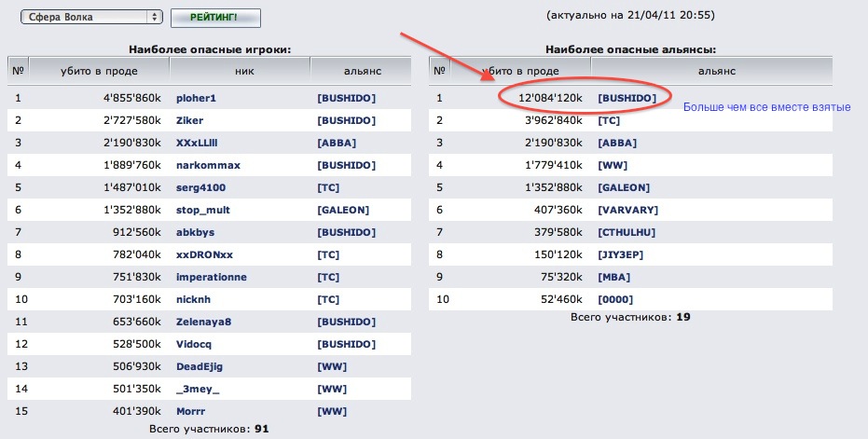
Task: Select the [MBA] alliance entry
Action: (x=614, y=277)
